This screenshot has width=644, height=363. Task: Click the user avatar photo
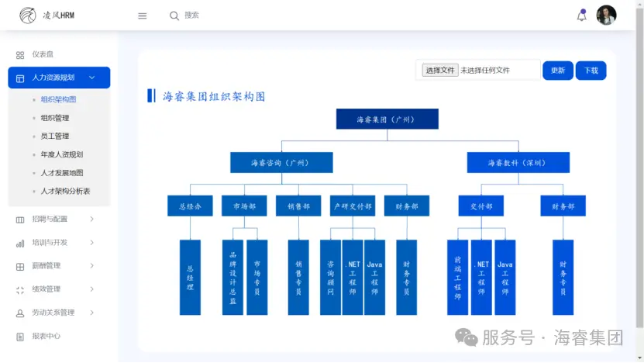[606, 16]
